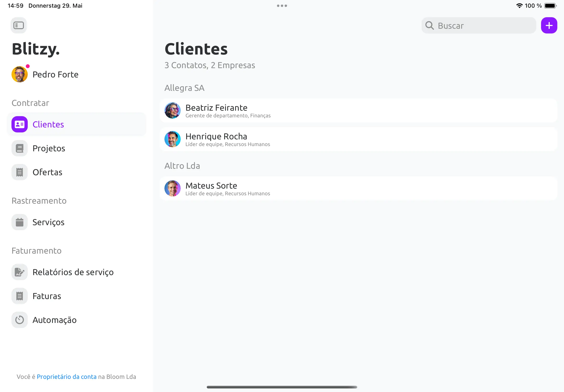
Task: Click Henrique Rocha's avatar photo
Action: point(173,139)
